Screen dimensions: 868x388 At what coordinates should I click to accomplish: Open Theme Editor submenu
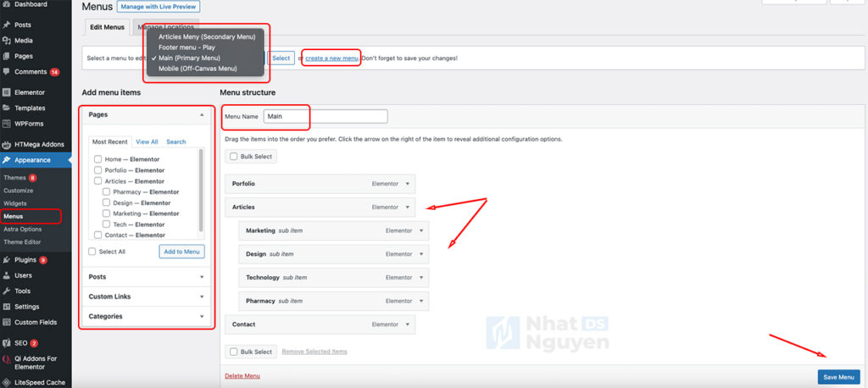pos(22,242)
